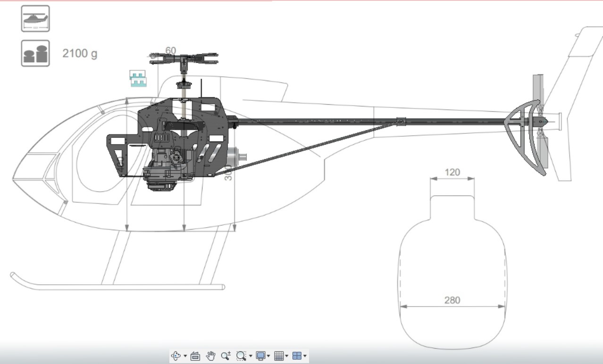This screenshot has height=364, width=603.
Task: Click the four-viewport layout icon
Action: coord(297,356)
